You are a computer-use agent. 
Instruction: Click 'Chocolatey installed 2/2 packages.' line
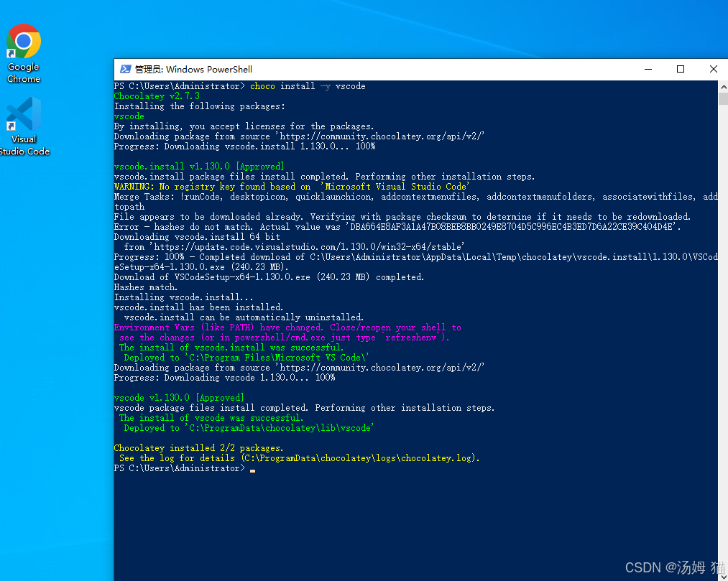click(x=199, y=448)
